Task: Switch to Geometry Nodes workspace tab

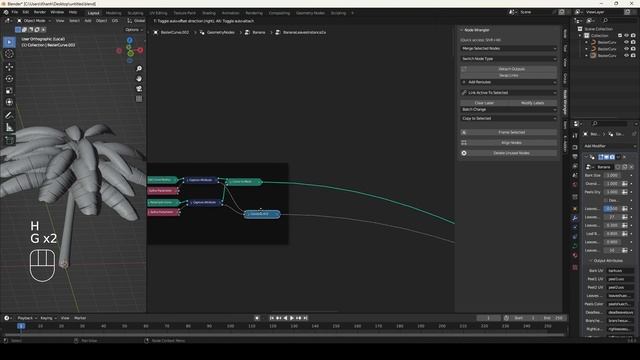Action: coord(310,13)
